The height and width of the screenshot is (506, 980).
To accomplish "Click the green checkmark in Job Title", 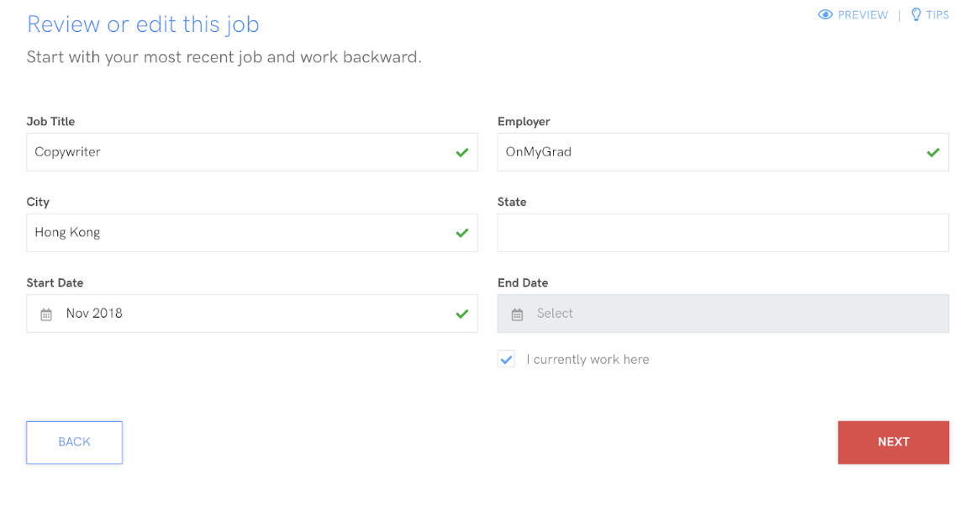I will pos(461,153).
